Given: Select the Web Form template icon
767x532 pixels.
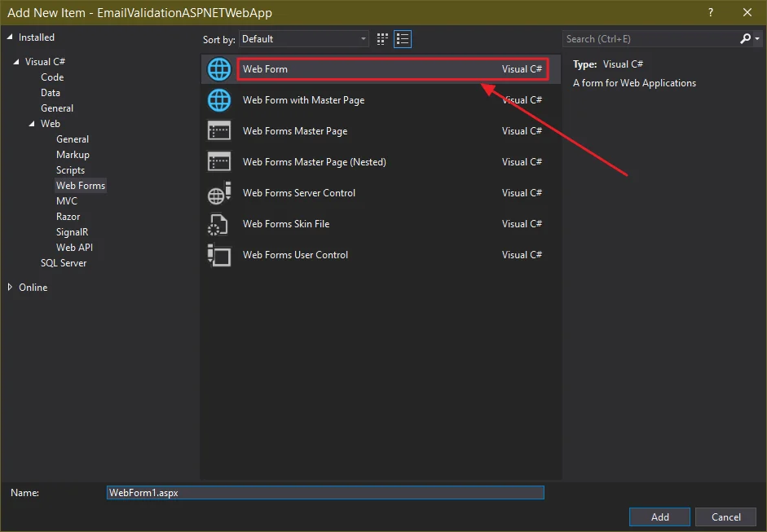Looking at the screenshot, I should coord(218,68).
